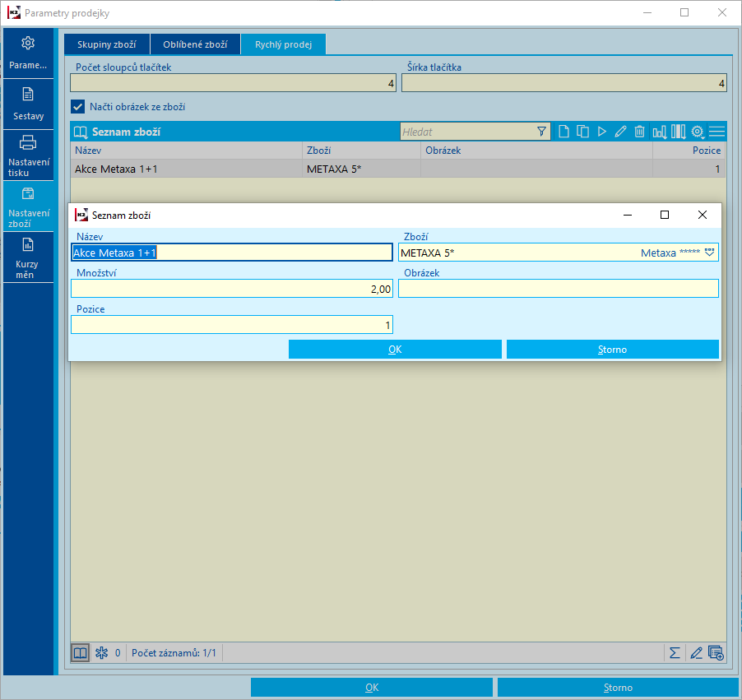The height and width of the screenshot is (700, 742).
Task: Sort by Pozice column header
Action: click(689, 151)
